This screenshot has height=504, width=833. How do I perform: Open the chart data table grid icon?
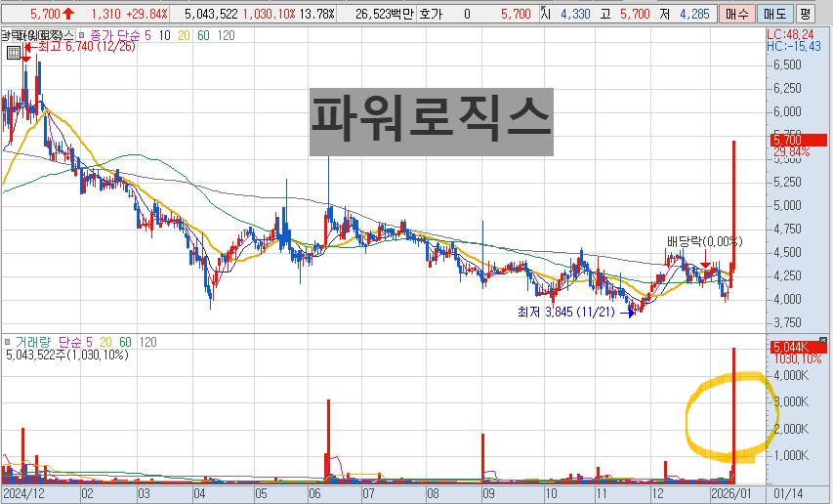coord(14,53)
